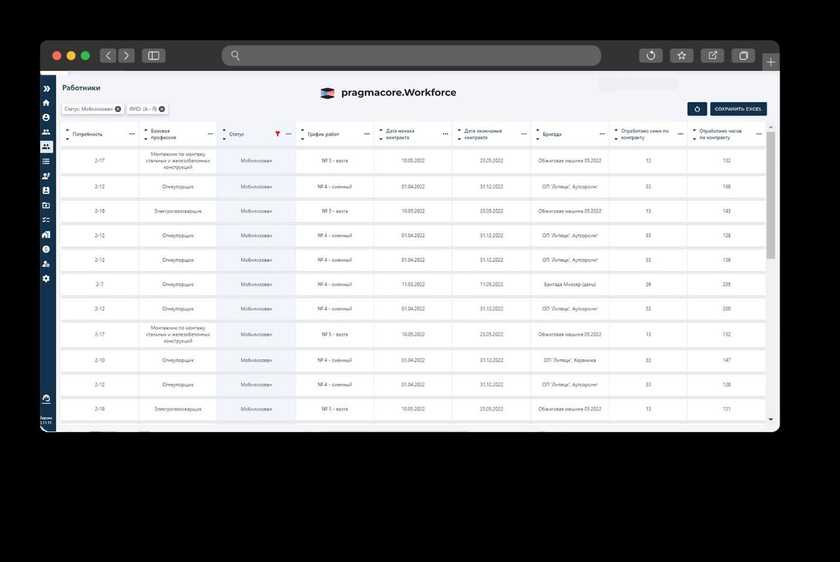Viewport: 840px width, 562px height.
Task: Click the refresh button beside Сохранить Excel
Action: coord(697,109)
